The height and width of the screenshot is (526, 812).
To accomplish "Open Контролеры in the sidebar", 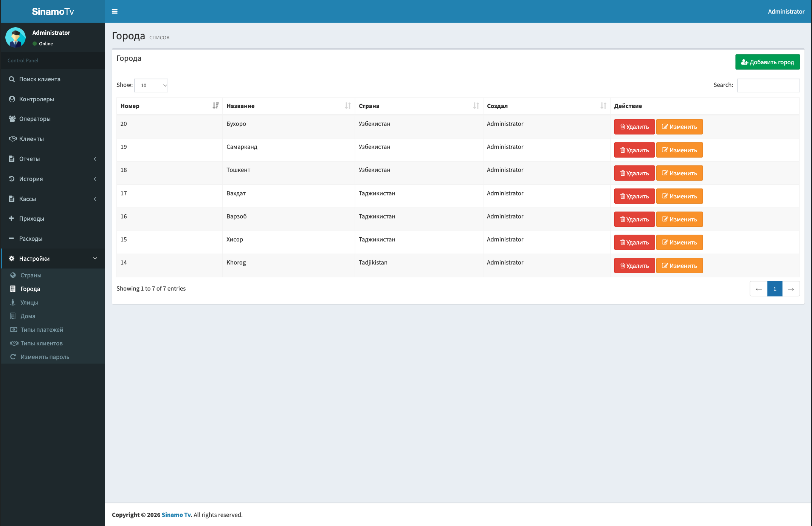I will point(53,99).
